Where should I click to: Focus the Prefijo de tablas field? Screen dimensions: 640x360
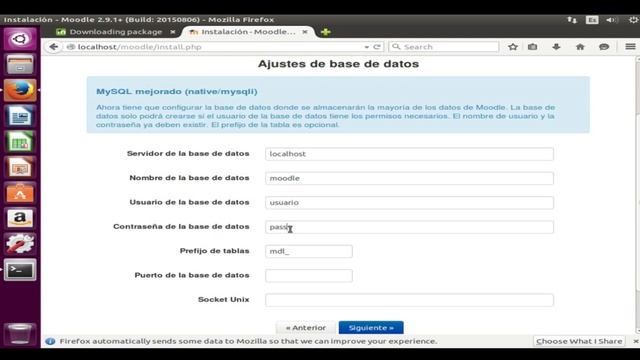pos(309,251)
